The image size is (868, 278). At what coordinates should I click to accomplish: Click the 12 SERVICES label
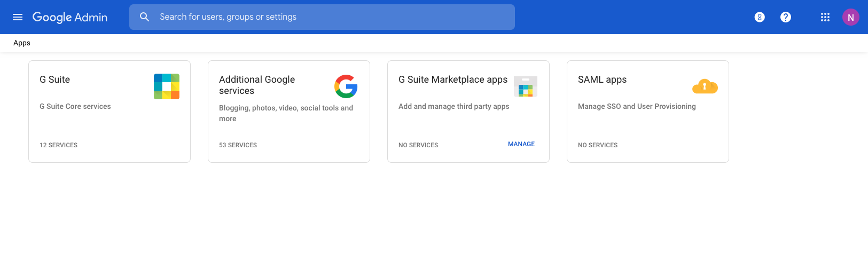point(59,145)
